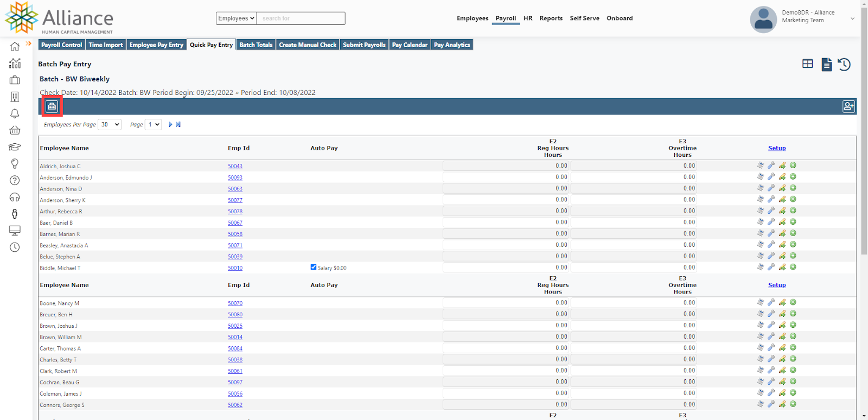Screen dimensions: 868x420
Task: Click the pencil edit icon for Anderson, Nina D
Action: click(x=782, y=188)
